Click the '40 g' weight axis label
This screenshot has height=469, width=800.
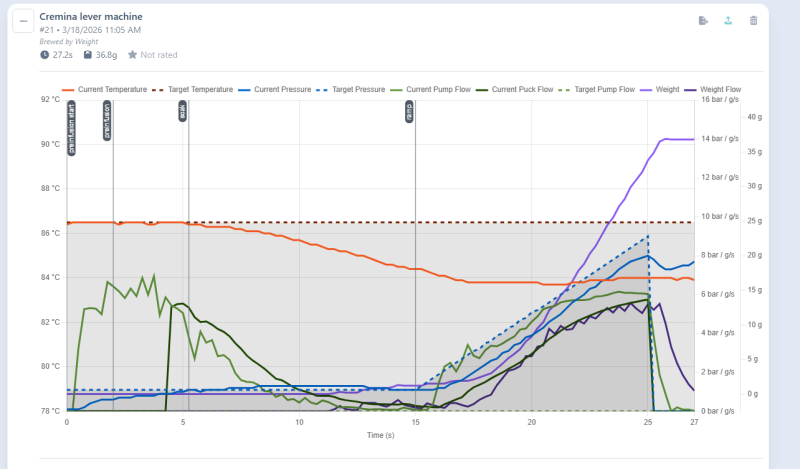(755, 117)
